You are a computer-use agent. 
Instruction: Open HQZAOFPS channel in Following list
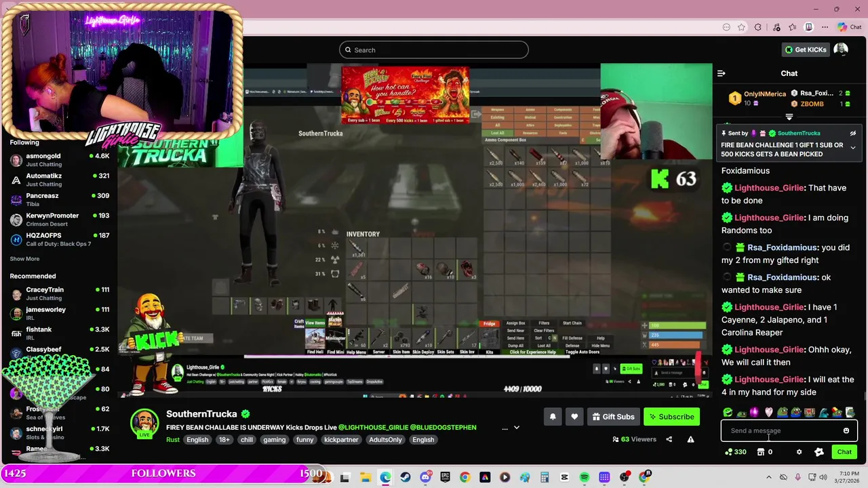coord(60,239)
